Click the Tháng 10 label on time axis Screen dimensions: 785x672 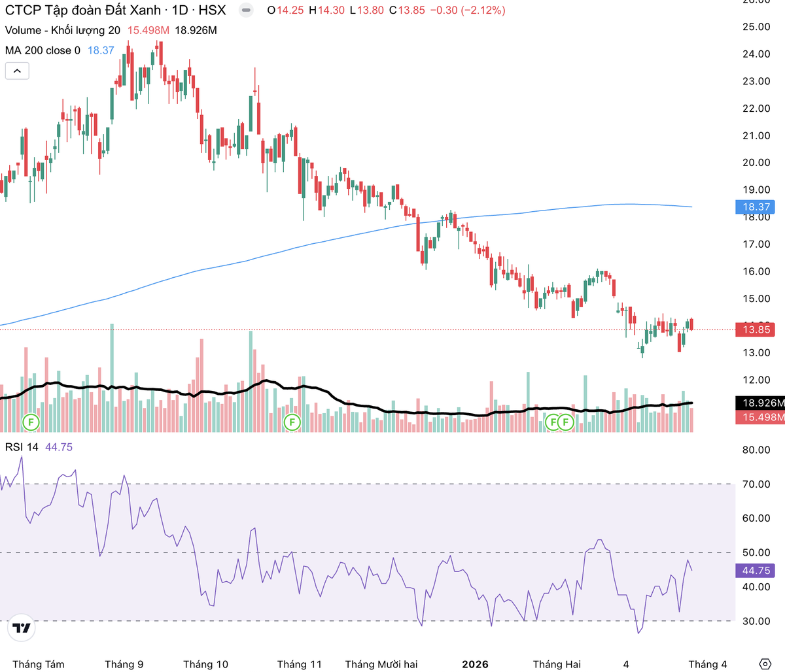point(205,664)
